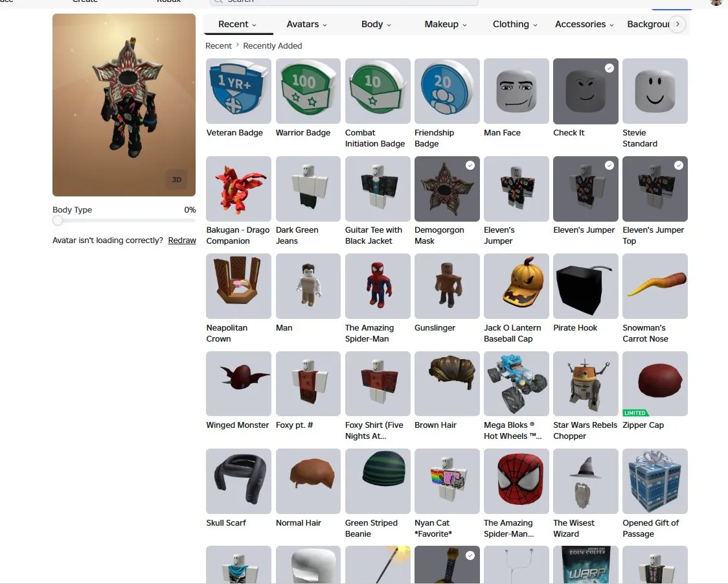Viewport: 728px width, 584px height.
Task: Select the Veteran Badge item
Action: pos(238,91)
